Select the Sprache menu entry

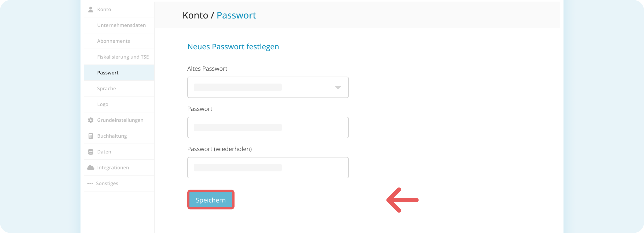[107, 88]
